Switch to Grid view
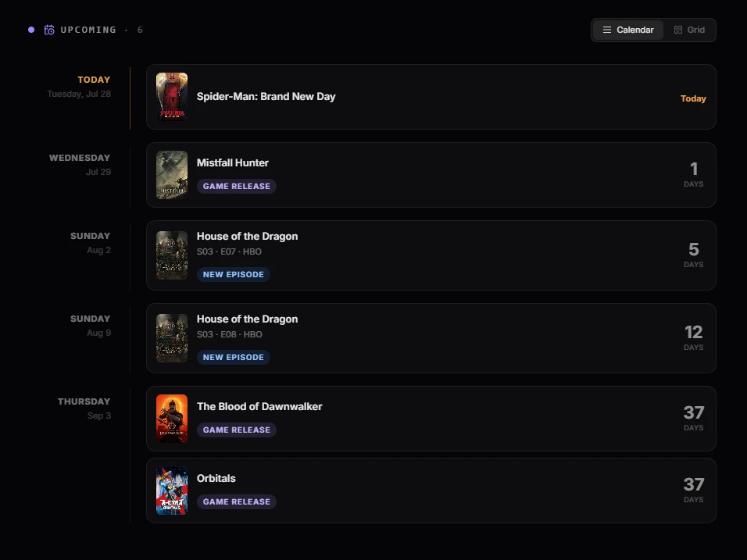The width and height of the screenshot is (747, 560). point(689,30)
